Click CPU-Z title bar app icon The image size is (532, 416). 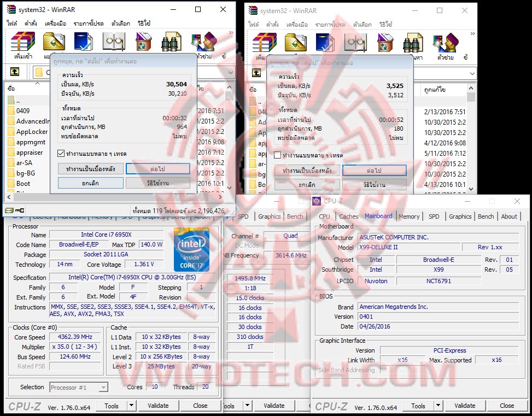[317, 201]
